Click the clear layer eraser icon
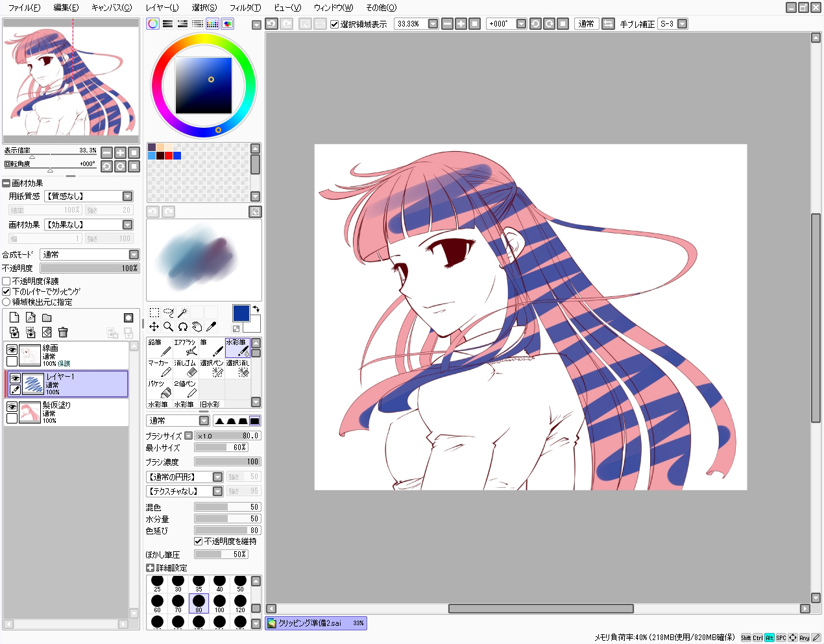Image resolution: width=824 pixels, height=644 pixels. click(47, 332)
